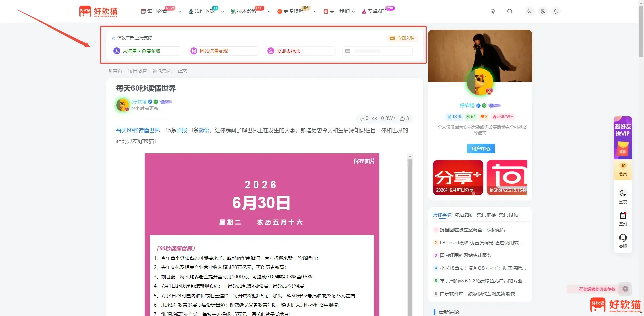Open author name 好软猫 under article title
The image size is (644, 316).
pyautogui.click(x=139, y=102)
